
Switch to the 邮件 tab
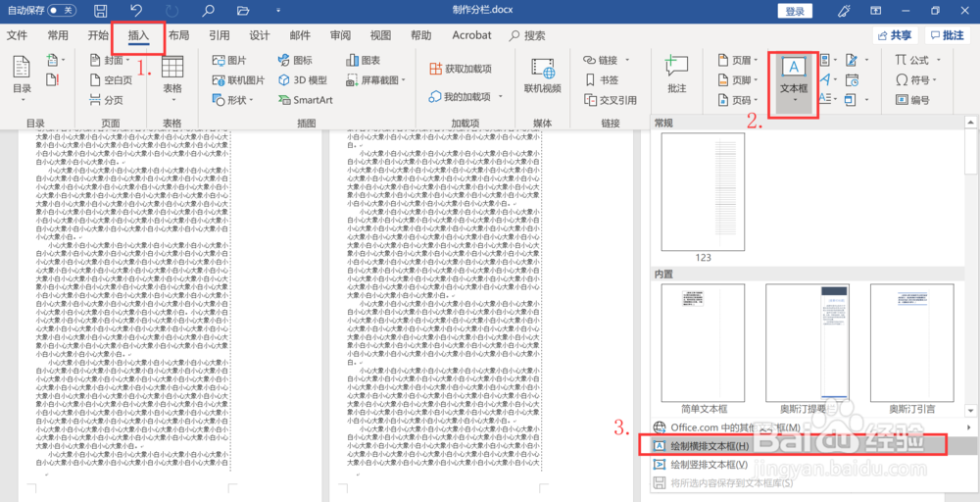click(300, 35)
